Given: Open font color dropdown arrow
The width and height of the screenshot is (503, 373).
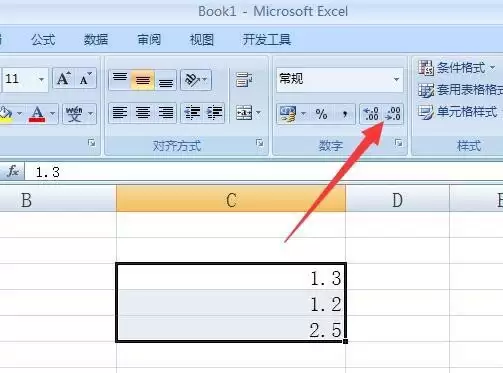Looking at the screenshot, I should (53, 114).
